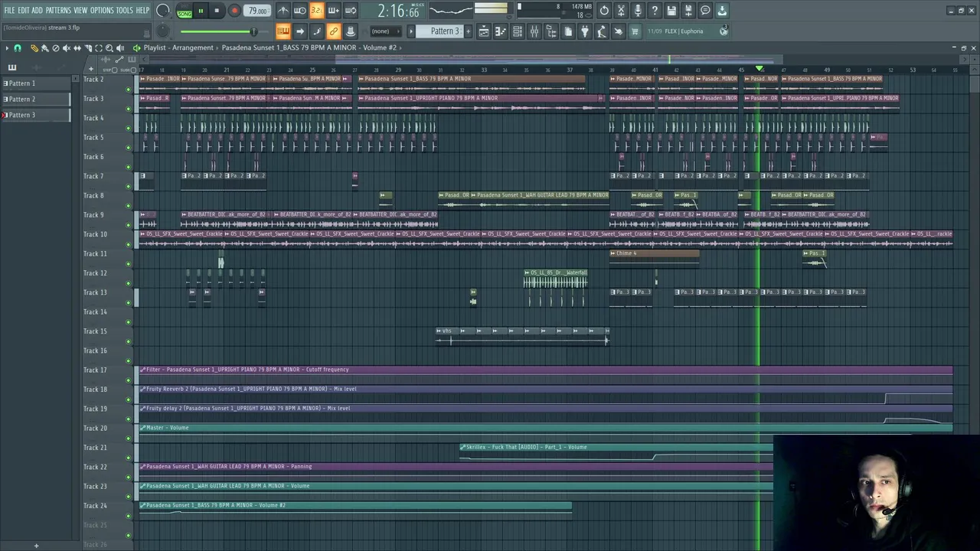Toggle overdub blend recording icon
The image size is (980, 551).
(x=333, y=11)
